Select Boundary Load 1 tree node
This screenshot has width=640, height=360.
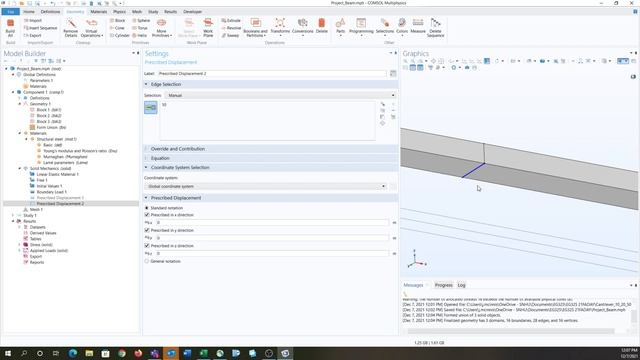pyautogui.click(x=51, y=192)
